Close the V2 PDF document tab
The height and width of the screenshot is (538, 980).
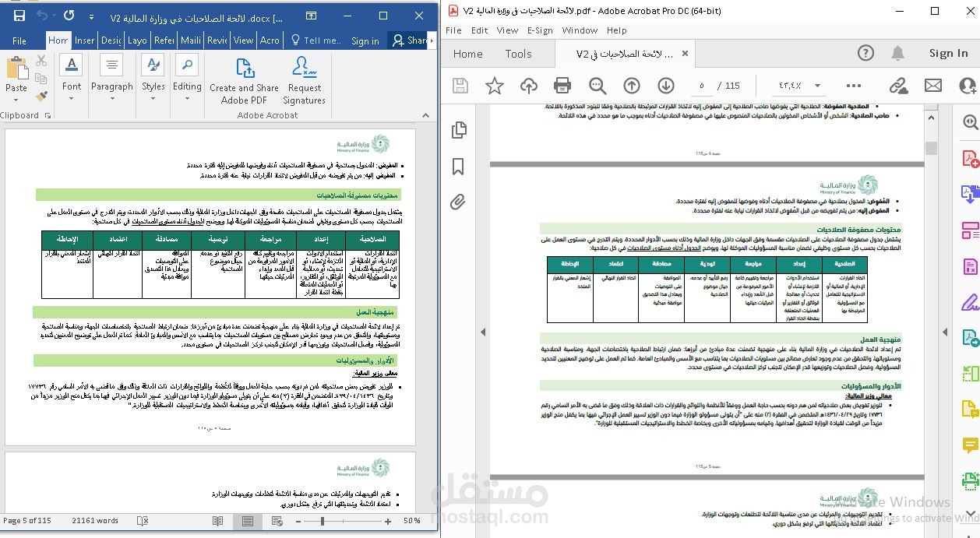685,54
